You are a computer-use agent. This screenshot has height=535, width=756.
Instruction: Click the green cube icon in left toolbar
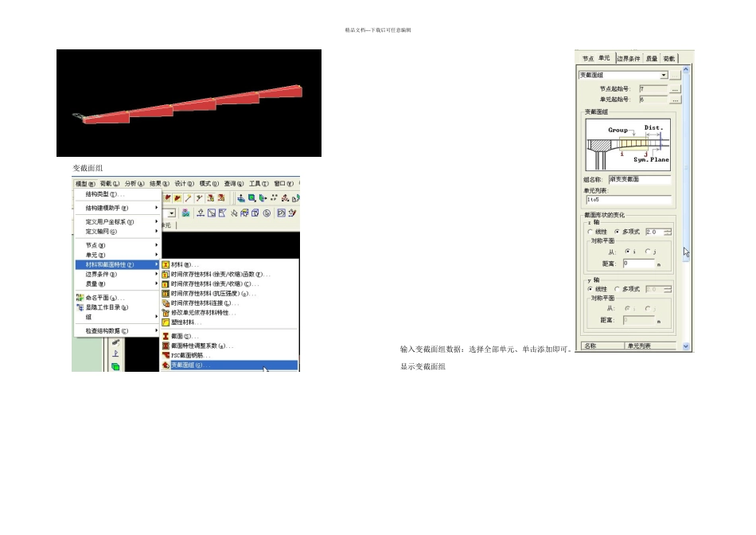(115, 367)
